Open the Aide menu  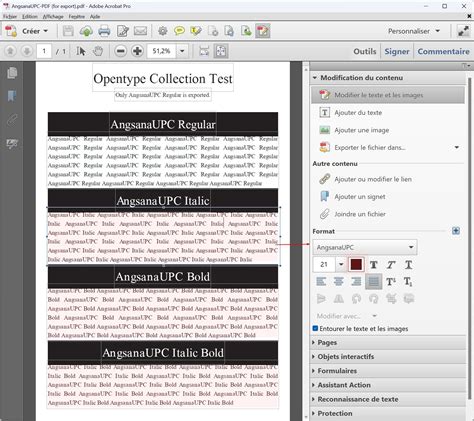coord(95,16)
